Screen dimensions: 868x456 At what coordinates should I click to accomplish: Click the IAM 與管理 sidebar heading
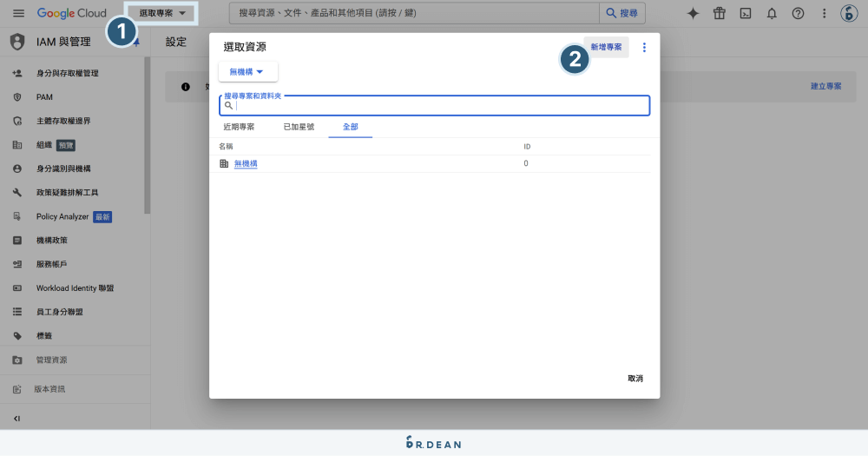coord(63,42)
